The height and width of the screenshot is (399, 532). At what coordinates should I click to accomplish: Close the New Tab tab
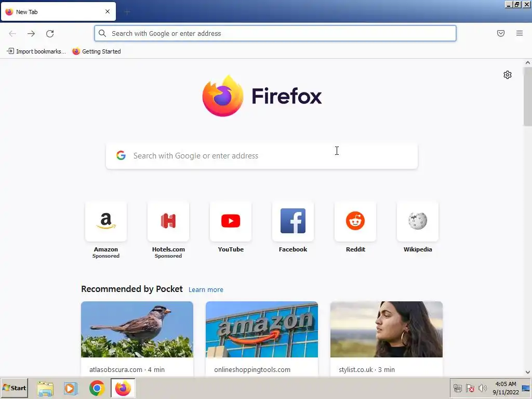click(108, 11)
